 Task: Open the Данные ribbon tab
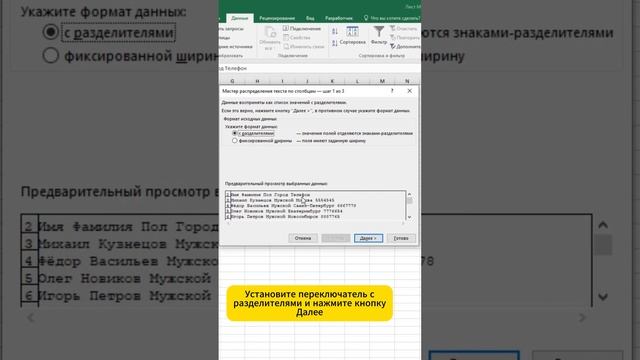pyautogui.click(x=240, y=18)
